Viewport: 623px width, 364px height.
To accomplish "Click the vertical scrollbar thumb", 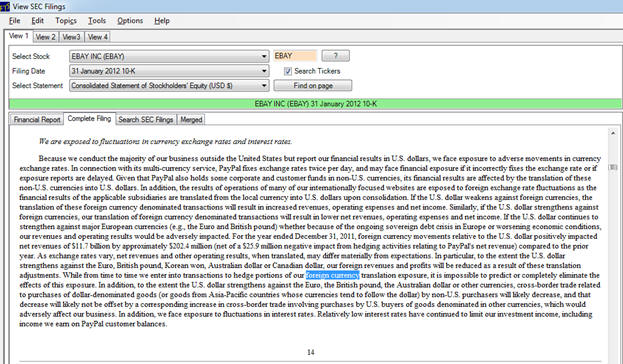I will tap(613, 167).
